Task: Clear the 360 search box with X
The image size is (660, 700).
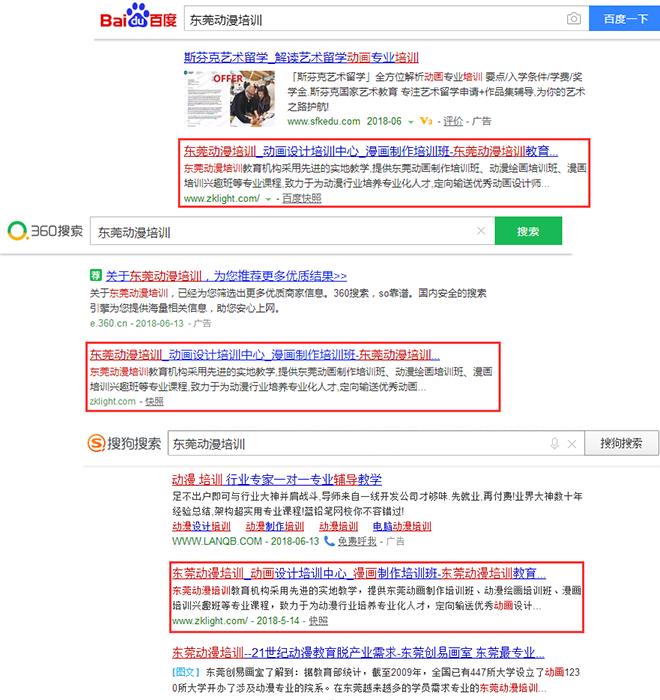Action: coord(481,231)
